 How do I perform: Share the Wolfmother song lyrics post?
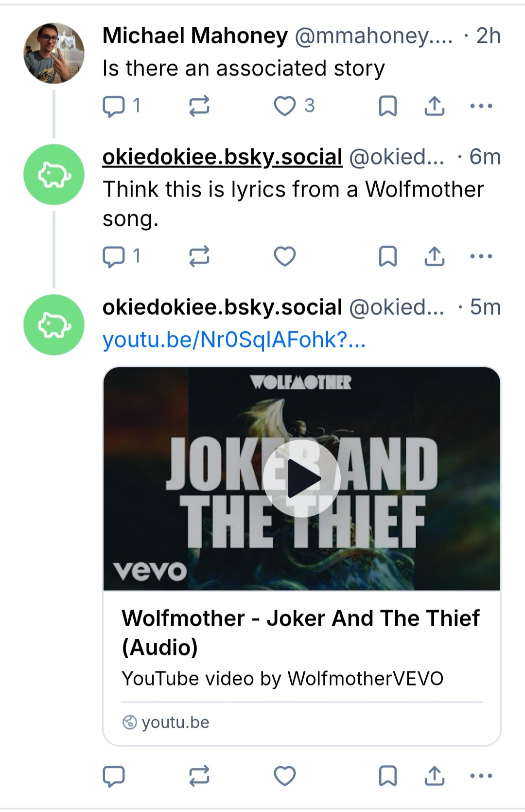(x=434, y=256)
